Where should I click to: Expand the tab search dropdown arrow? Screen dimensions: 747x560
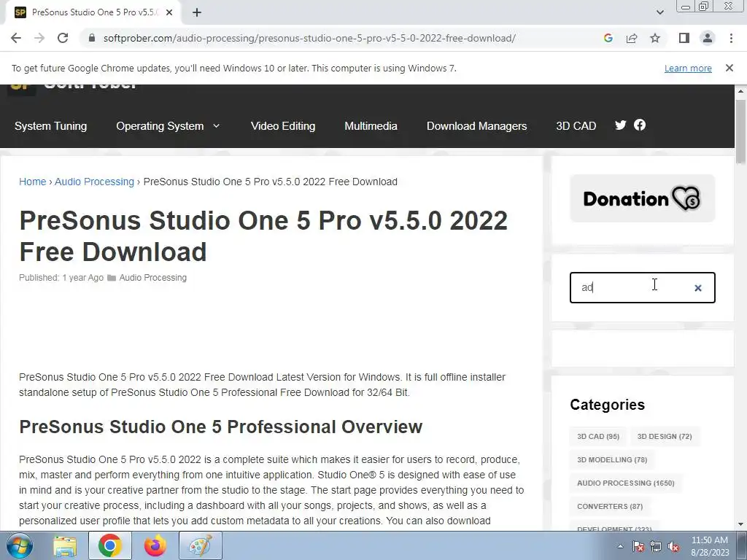(659, 12)
